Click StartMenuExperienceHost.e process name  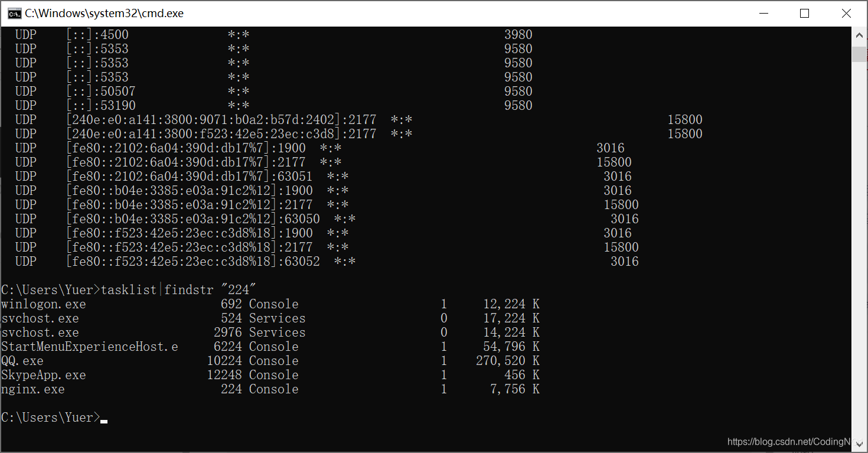click(90, 347)
